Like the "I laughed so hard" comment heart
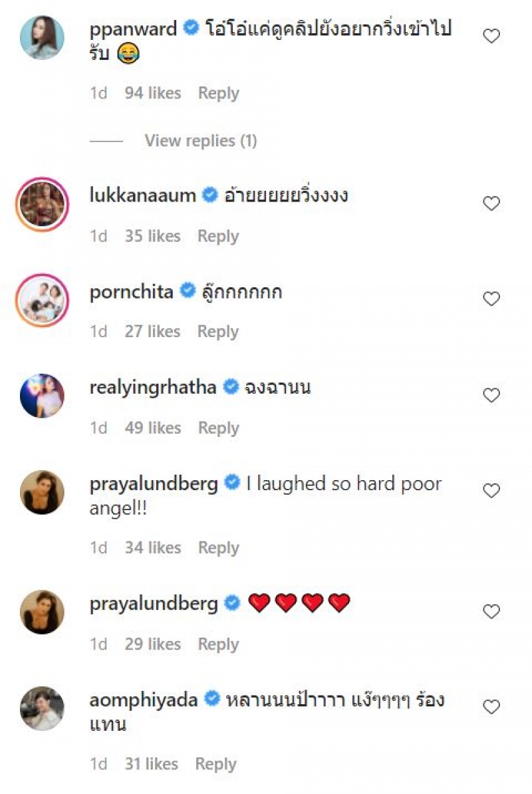The width and height of the screenshot is (532, 794). (x=491, y=491)
